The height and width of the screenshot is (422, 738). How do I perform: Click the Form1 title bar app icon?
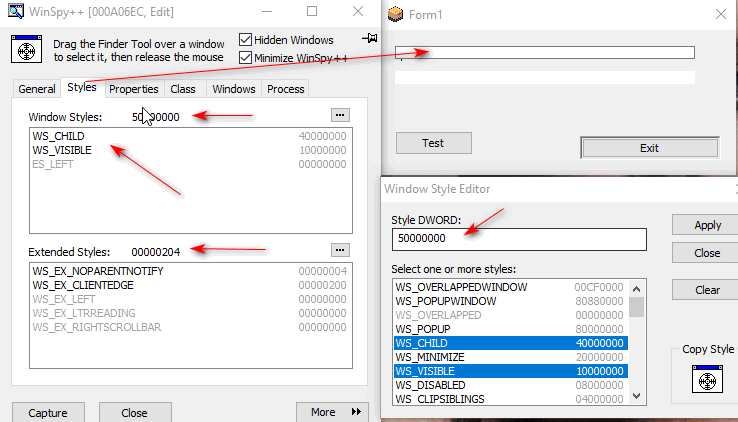(397, 14)
